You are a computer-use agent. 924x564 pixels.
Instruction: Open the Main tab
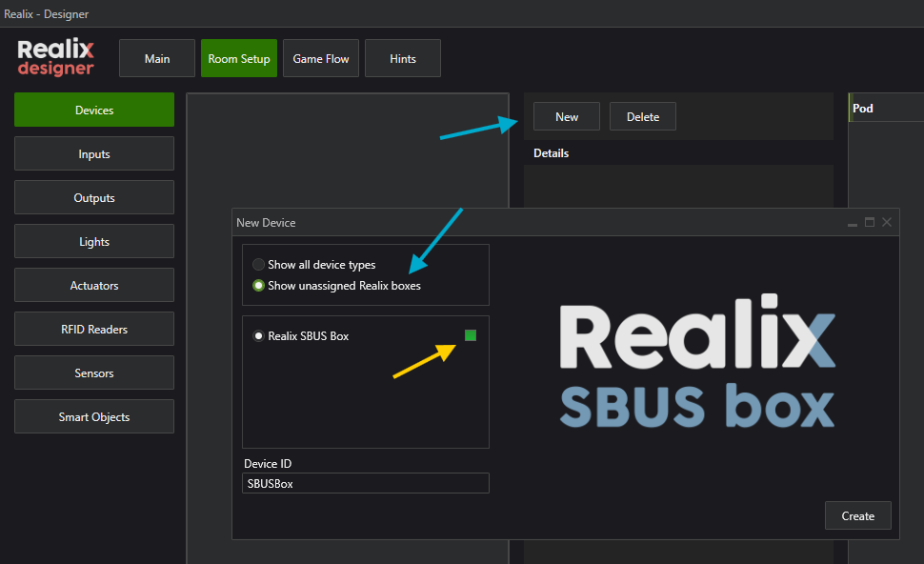[x=157, y=58]
